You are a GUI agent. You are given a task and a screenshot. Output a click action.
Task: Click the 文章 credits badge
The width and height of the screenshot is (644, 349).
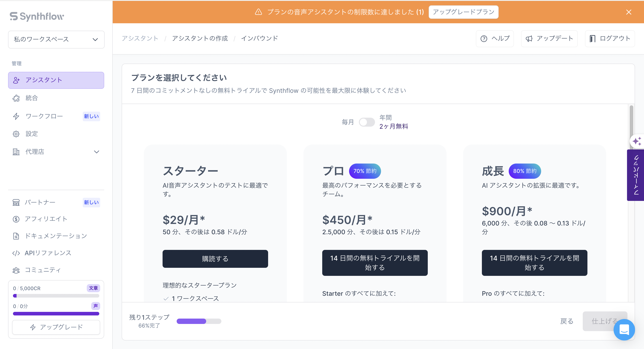93,288
